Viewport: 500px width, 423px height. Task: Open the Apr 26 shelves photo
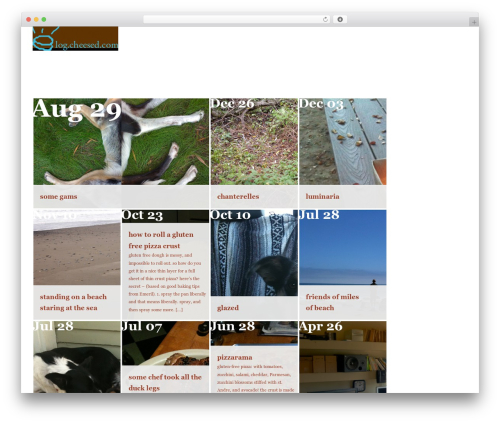pyautogui.click(x=343, y=357)
